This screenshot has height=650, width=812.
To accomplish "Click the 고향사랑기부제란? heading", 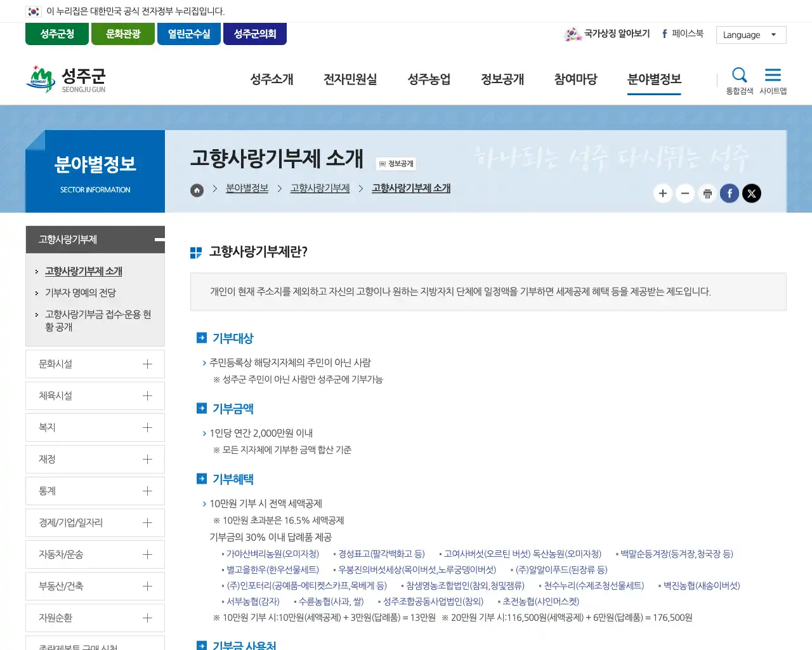I will pyautogui.click(x=258, y=252).
